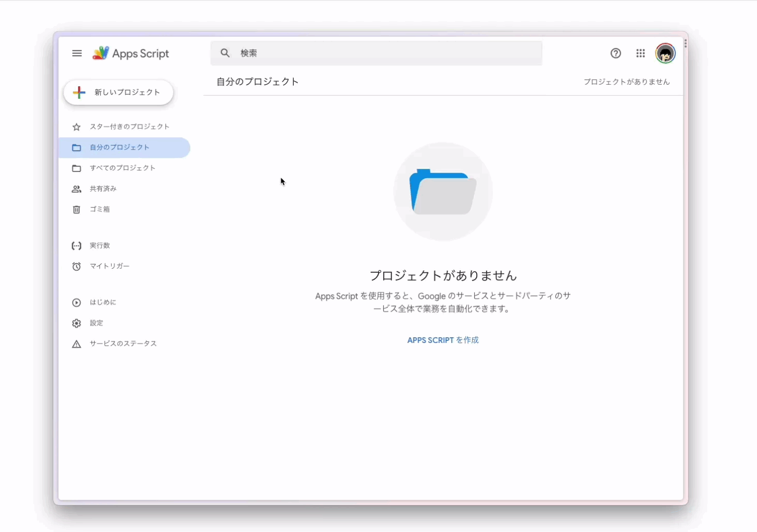This screenshot has height=532, width=757.
Task: Click the trash can icon
Action: 76,209
